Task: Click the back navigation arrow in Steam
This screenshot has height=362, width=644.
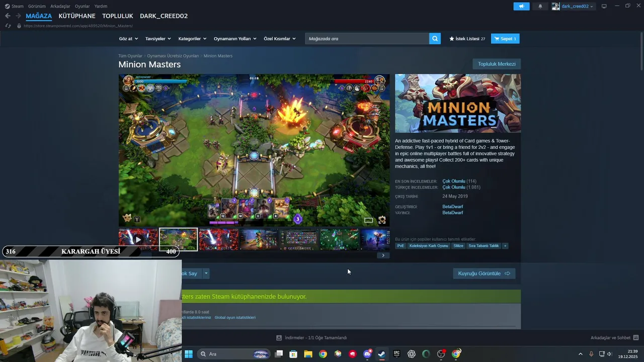Action: 8,16
